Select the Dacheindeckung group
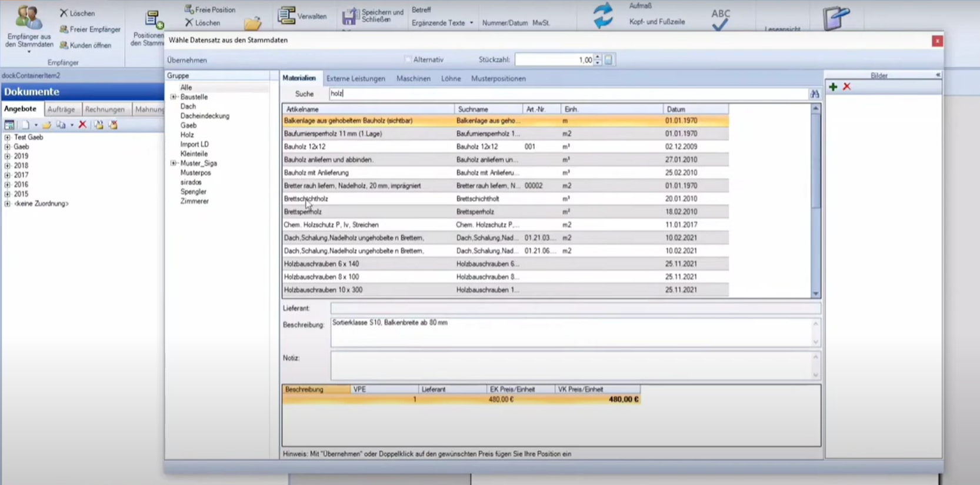Screen dimensions: 980x485 (205, 116)
